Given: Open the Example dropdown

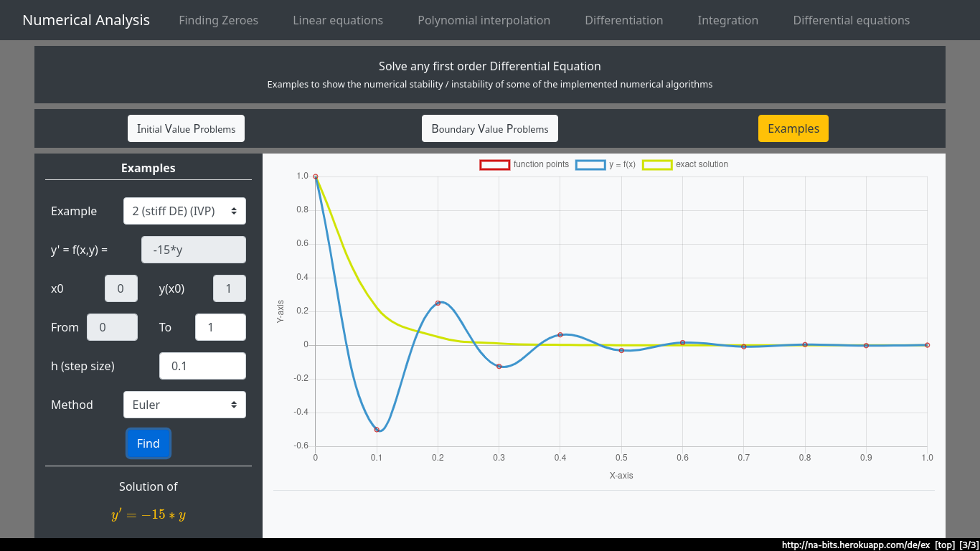Looking at the screenshot, I should [184, 211].
